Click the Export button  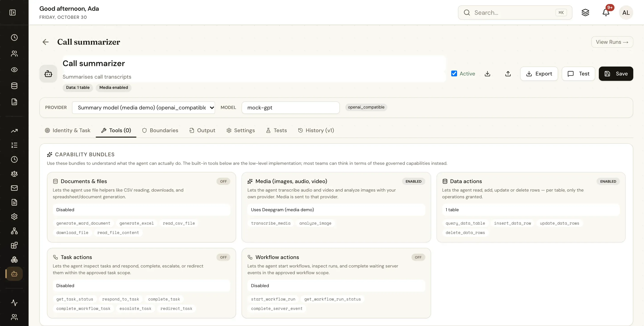pos(539,74)
